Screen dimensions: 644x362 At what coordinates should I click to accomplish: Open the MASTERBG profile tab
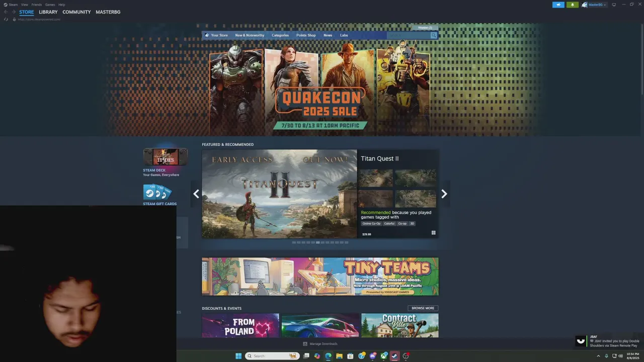[108, 12]
